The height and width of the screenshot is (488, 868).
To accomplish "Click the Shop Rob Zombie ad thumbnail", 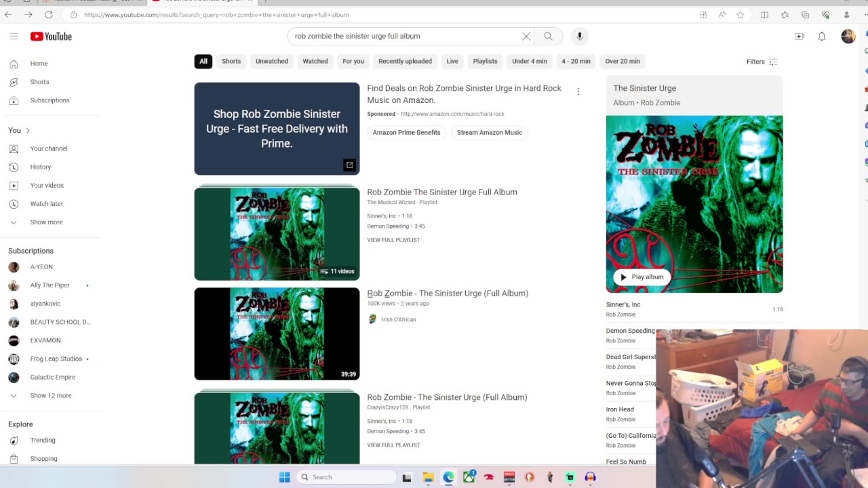I will click(277, 129).
